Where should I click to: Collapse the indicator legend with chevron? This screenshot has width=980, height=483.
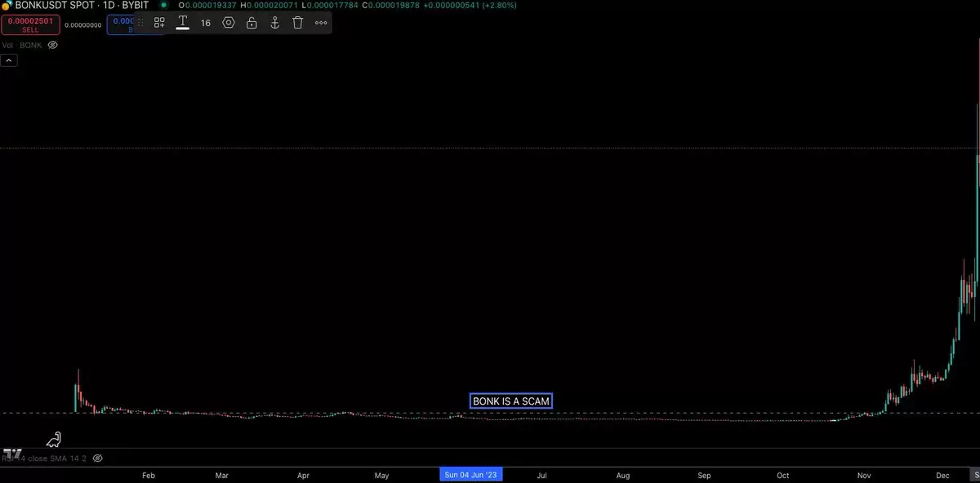click(x=8, y=60)
